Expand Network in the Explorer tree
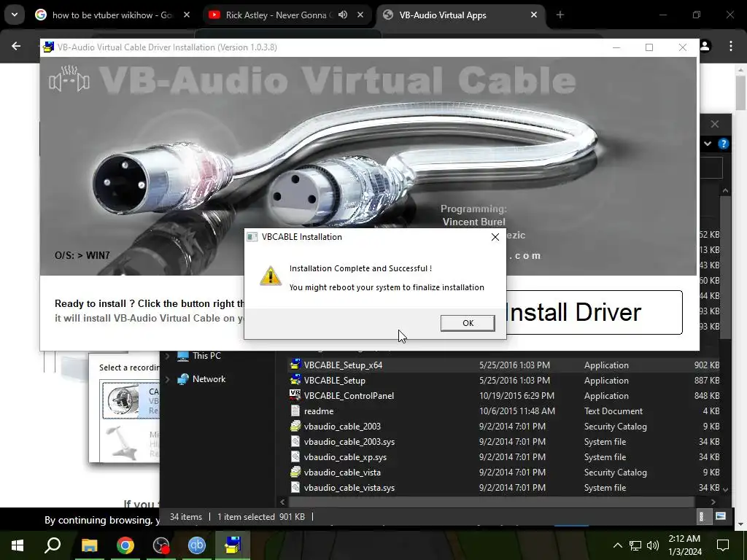This screenshot has height=560, width=747. pos(167,379)
